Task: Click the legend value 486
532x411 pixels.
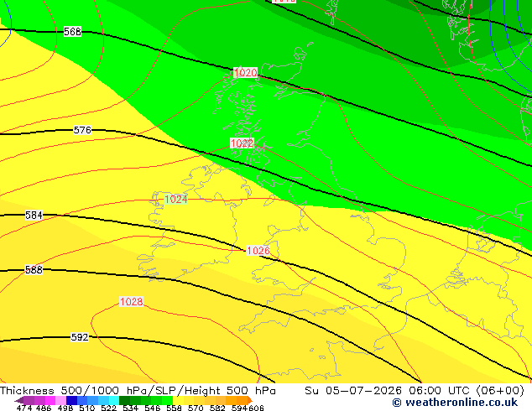Action: [x=44, y=408]
